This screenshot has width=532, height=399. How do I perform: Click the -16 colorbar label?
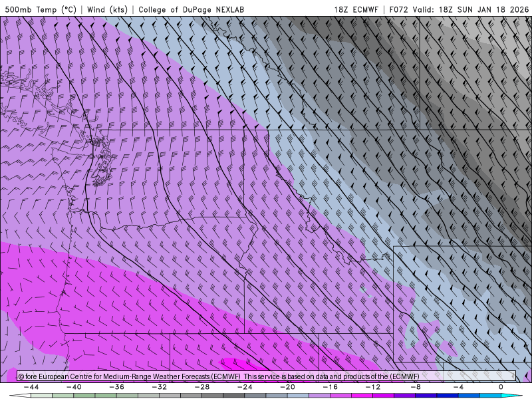point(330,387)
